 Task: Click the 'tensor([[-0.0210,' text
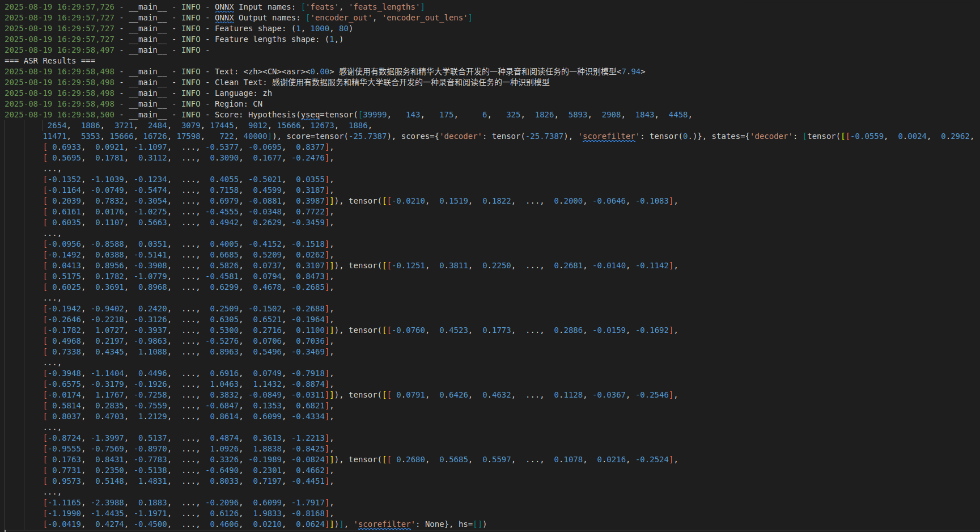(389, 201)
